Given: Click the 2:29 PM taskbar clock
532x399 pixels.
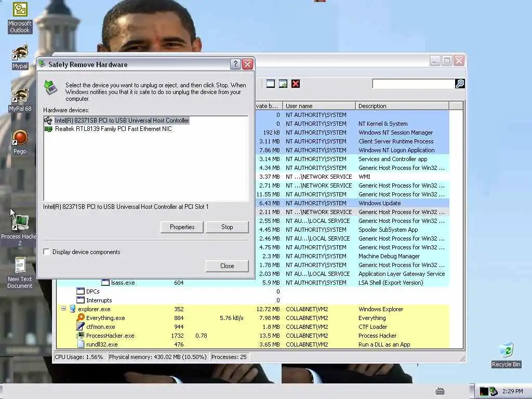Looking at the screenshot, I should pyautogui.click(x=512, y=391).
